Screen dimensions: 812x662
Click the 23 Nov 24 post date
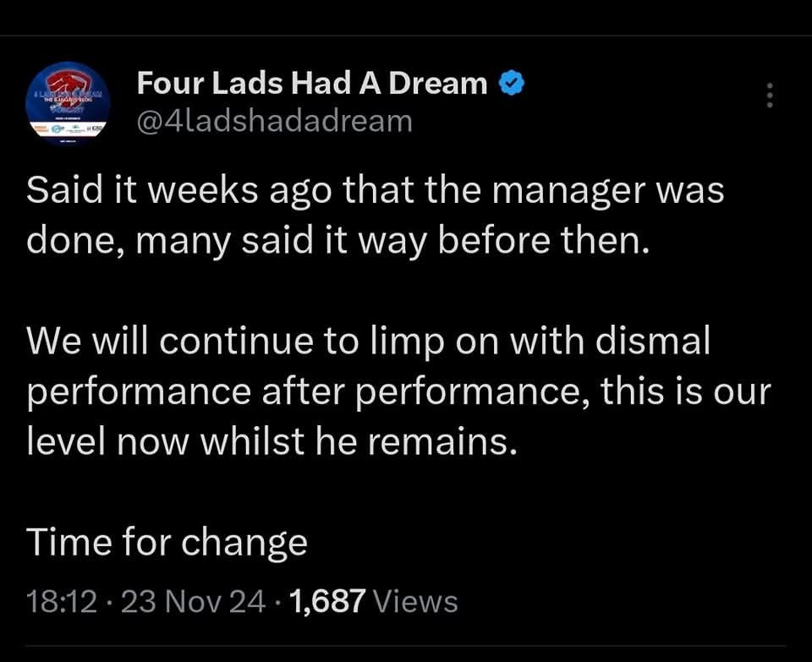pyautogui.click(x=193, y=601)
